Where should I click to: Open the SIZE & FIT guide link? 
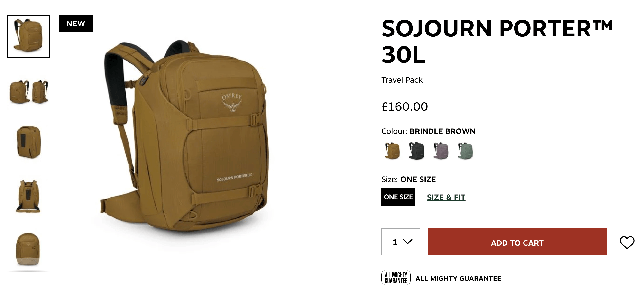pyautogui.click(x=446, y=197)
